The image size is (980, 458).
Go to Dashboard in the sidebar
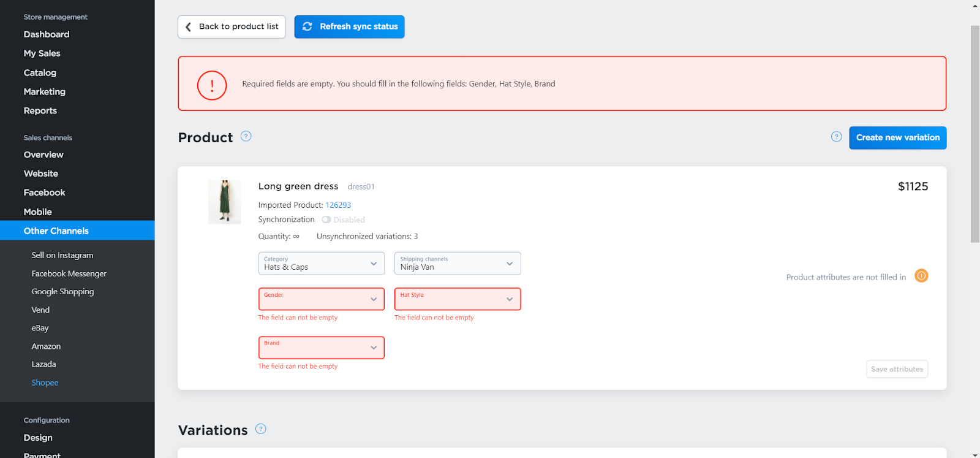[47, 34]
